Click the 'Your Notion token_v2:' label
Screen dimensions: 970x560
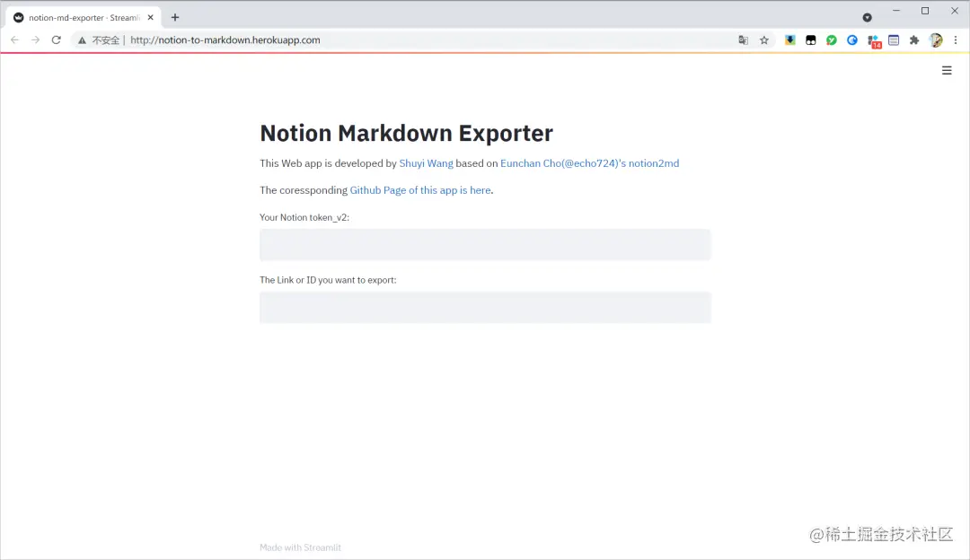(304, 217)
